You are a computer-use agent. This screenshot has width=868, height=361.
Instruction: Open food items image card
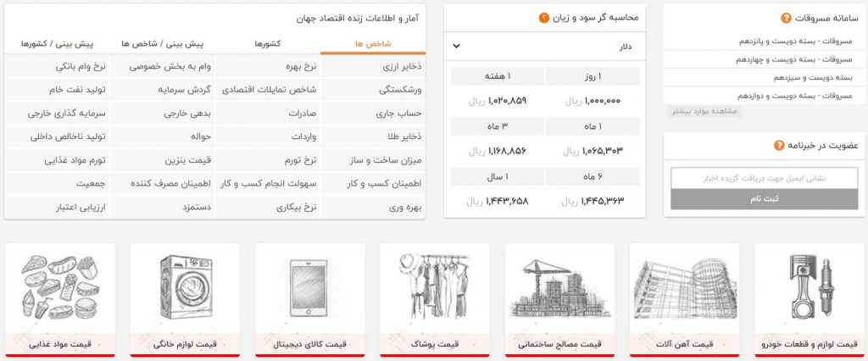point(60,288)
